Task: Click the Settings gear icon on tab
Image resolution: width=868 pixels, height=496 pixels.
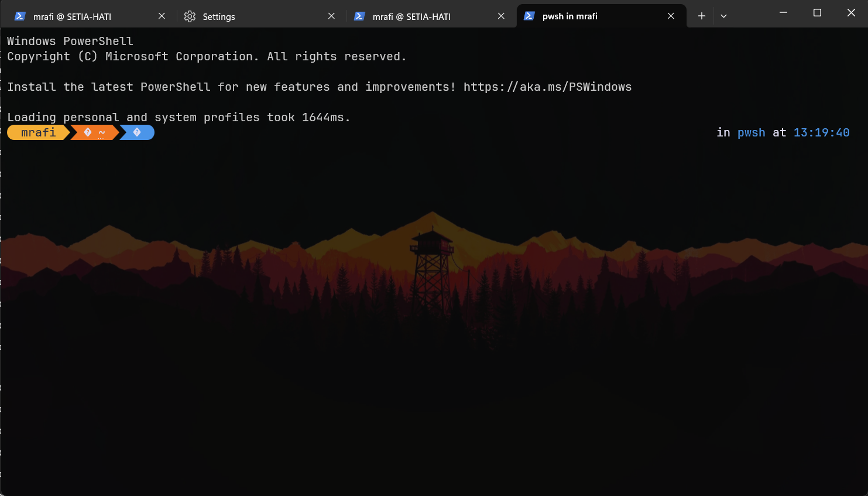Action: coord(190,16)
